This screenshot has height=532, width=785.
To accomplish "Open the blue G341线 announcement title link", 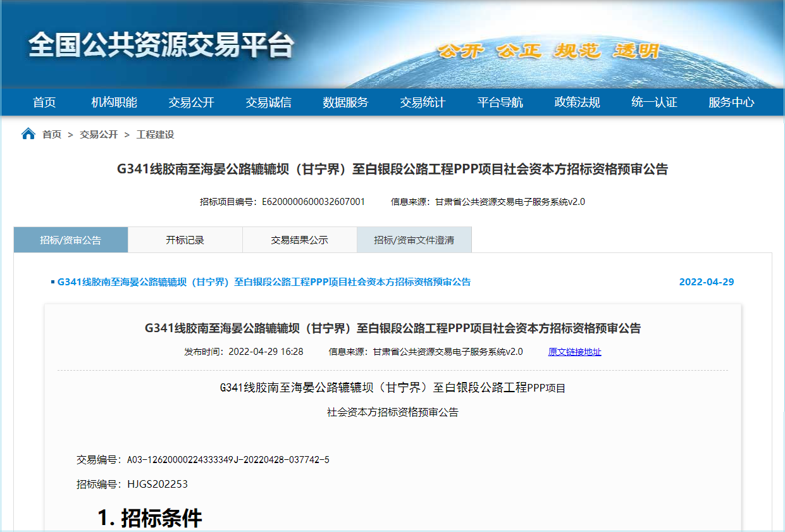I will [x=264, y=282].
